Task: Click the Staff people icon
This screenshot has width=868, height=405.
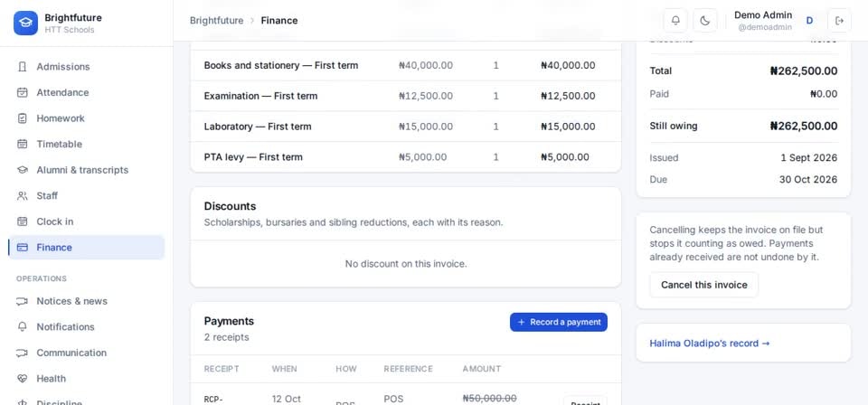Action: (22, 196)
